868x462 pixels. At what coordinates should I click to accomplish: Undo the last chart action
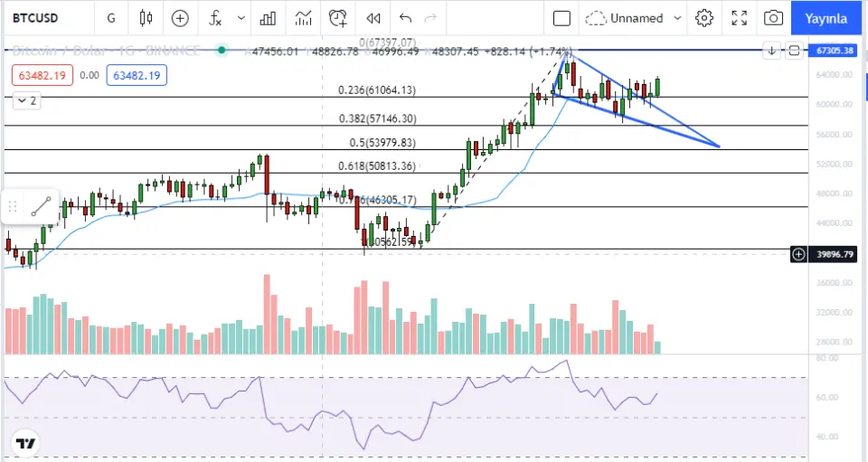pos(405,18)
